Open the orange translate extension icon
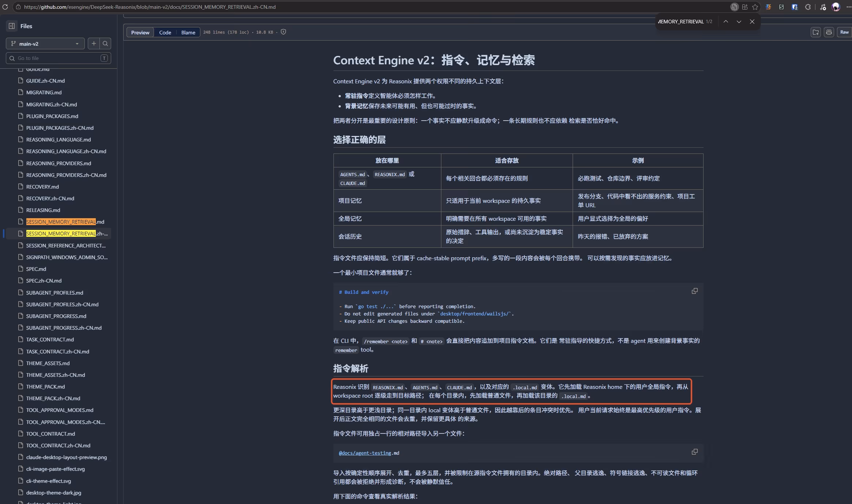The height and width of the screenshot is (504, 852). (768, 7)
